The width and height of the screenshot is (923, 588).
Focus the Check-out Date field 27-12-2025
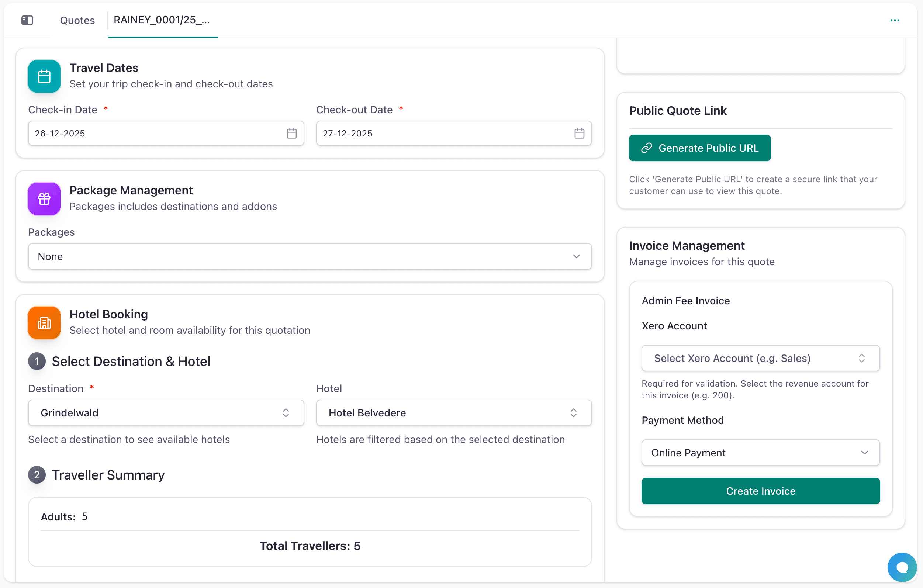click(453, 133)
